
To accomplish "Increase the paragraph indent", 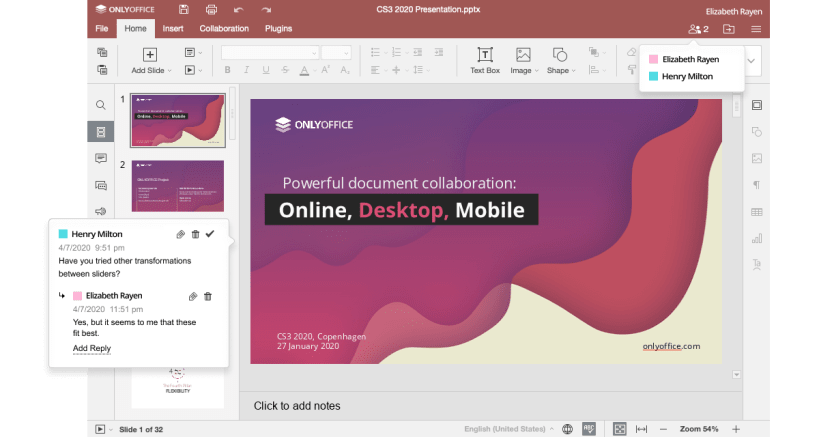I will point(439,52).
